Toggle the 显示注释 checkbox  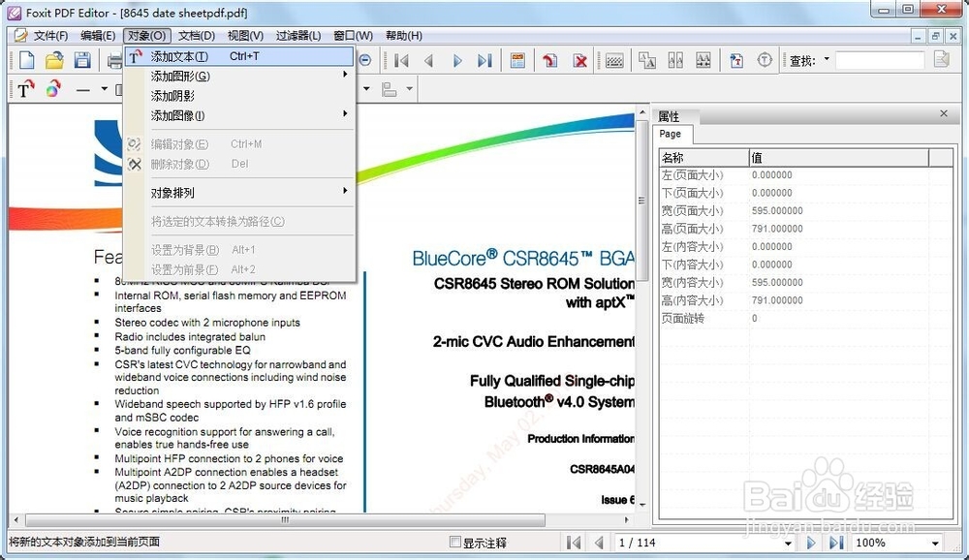pyautogui.click(x=455, y=542)
